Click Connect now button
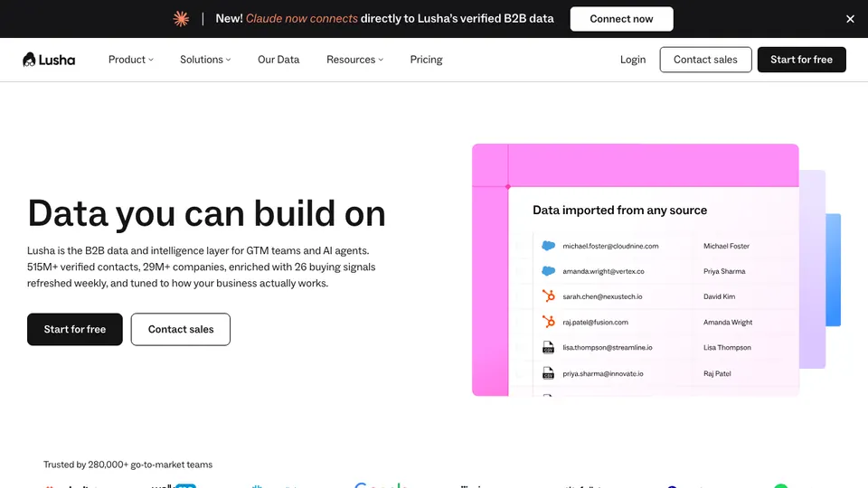 point(621,19)
